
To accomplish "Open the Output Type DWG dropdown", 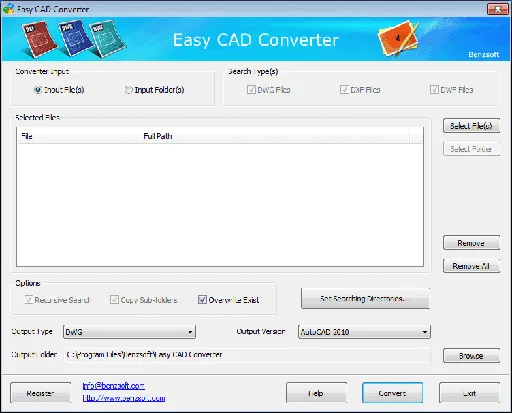I will click(x=129, y=332).
